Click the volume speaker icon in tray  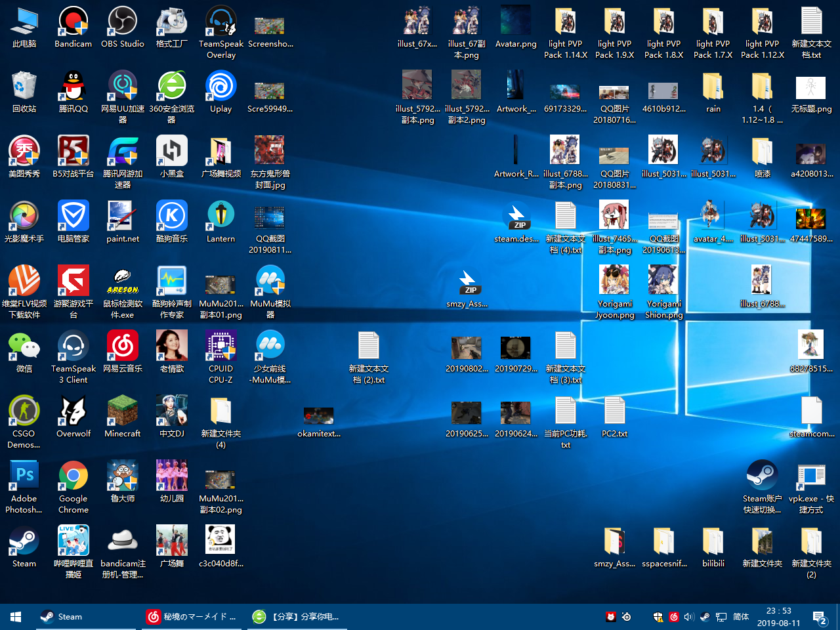pyautogui.click(x=689, y=617)
